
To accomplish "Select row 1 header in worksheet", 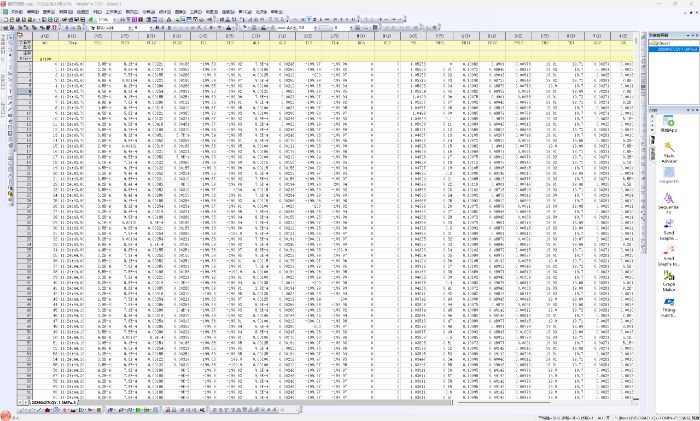I will (25, 64).
